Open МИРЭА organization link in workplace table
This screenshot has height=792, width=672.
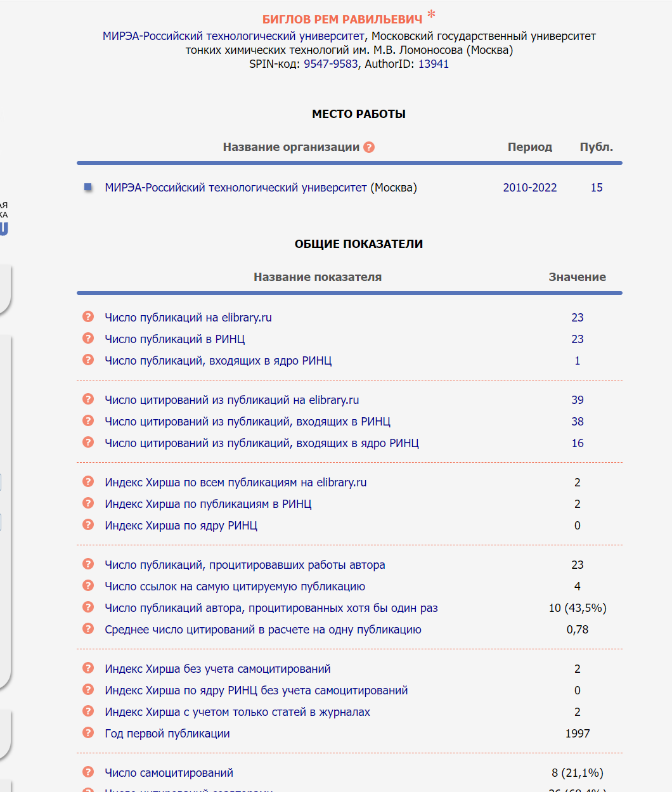235,188
